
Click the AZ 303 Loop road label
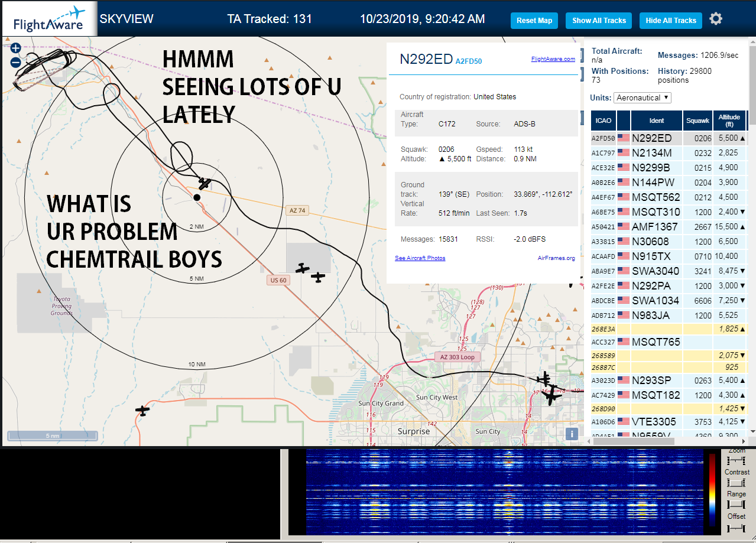(x=458, y=357)
